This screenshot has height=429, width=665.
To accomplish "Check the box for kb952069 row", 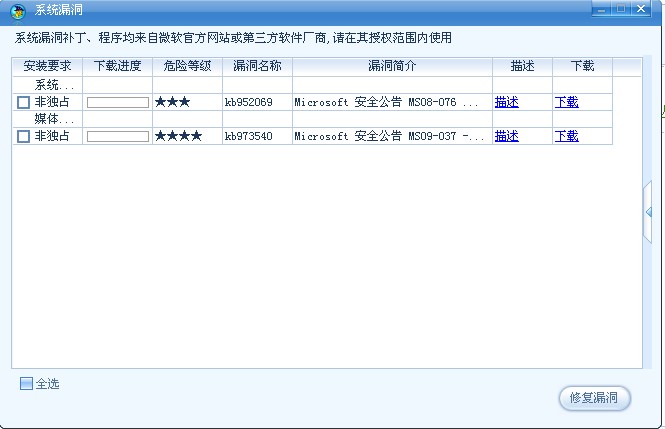I will (x=23, y=102).
